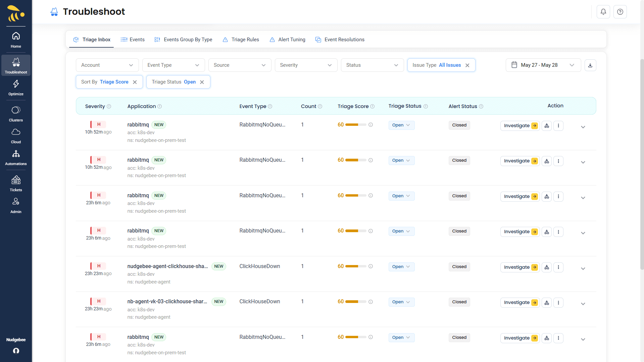
Task: Click the Severity column info icon
Action: pyautogui.click(x=109, y=106)
